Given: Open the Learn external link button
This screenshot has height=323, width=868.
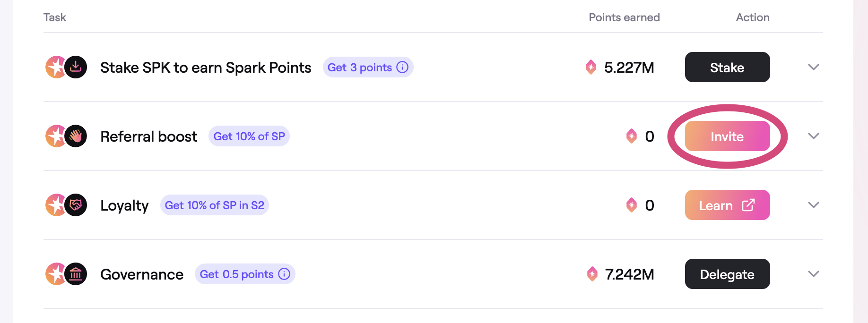Looking at the screenshot, I should click(727, 205).
